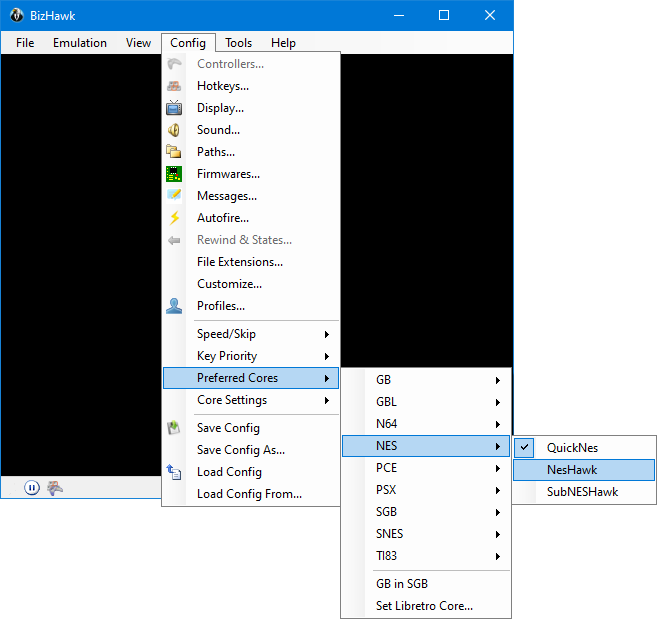The width and height of the screenshot is (657, 619).
Task: Expand the SGB cores submenu
Action: [x=426, y=512]
